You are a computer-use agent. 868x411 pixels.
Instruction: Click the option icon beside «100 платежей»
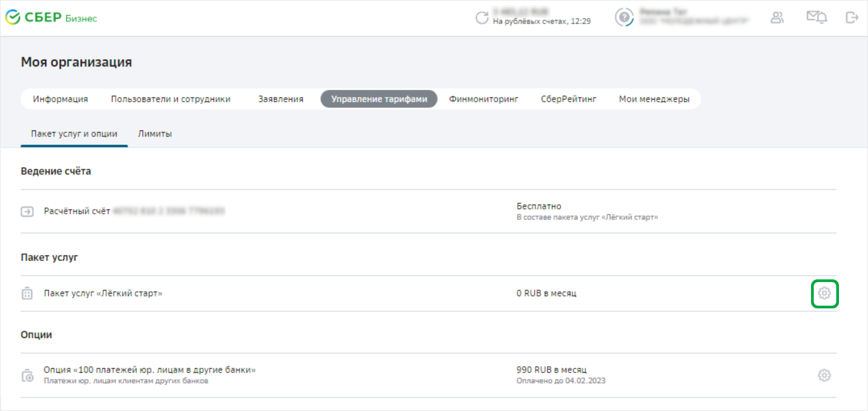(27, 376)
